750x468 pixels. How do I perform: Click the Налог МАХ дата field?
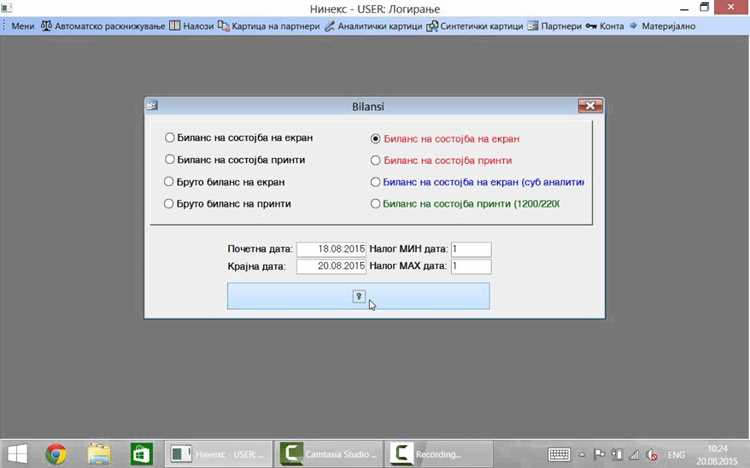471,266
